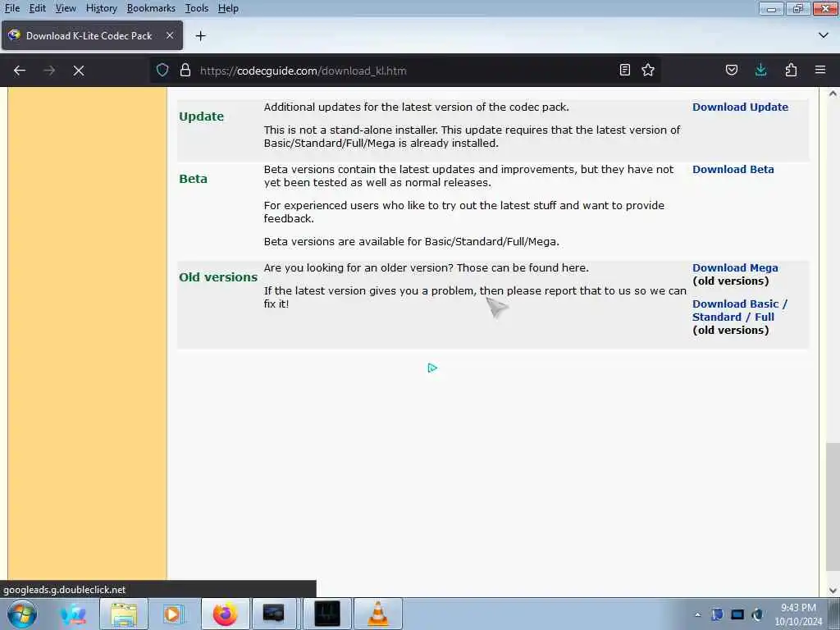The height and width of the screenshot is (630, 840).
Task: Open the Save to Pocket icon
Action: (x=732, y=71)
